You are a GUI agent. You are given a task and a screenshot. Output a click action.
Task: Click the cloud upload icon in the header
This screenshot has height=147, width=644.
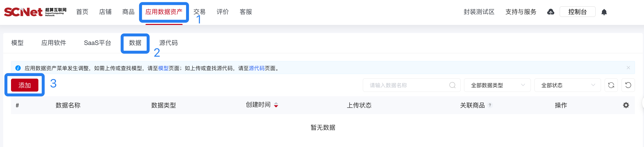(551, 12)
